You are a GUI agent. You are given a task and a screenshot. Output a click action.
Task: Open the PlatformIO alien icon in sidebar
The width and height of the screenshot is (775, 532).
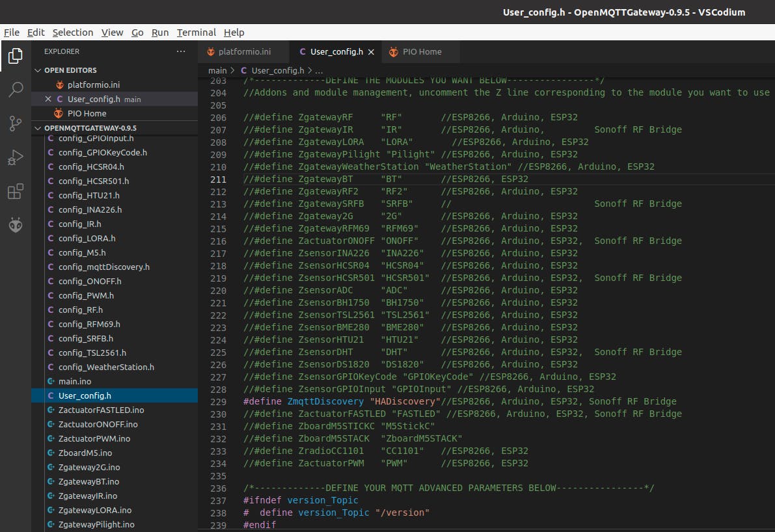[15, 226]
